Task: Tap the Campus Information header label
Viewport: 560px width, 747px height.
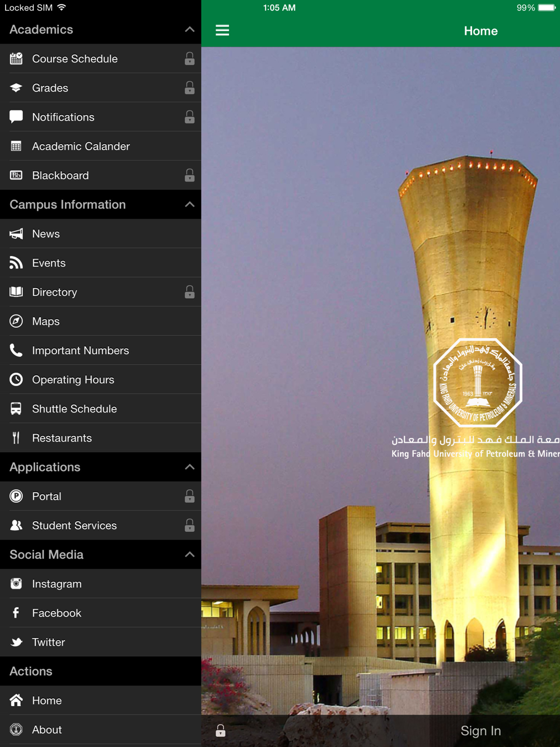Action: pos(68,205)
